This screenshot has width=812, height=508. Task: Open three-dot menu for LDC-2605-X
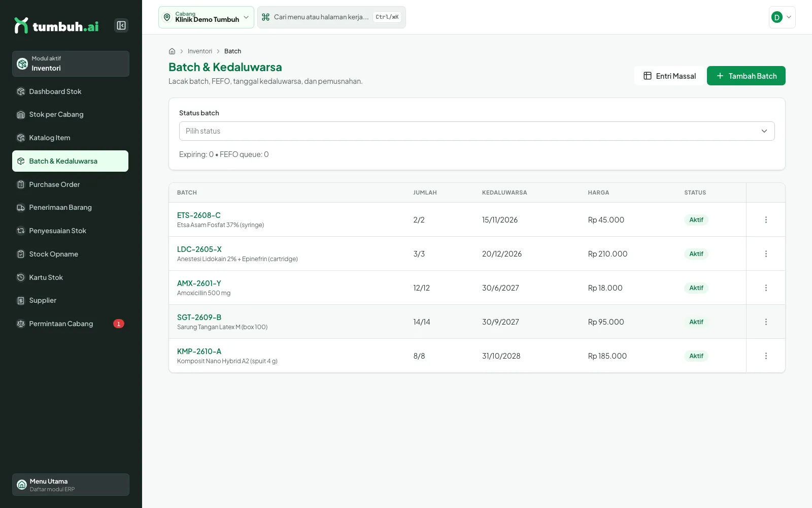[x=766, y=254]
